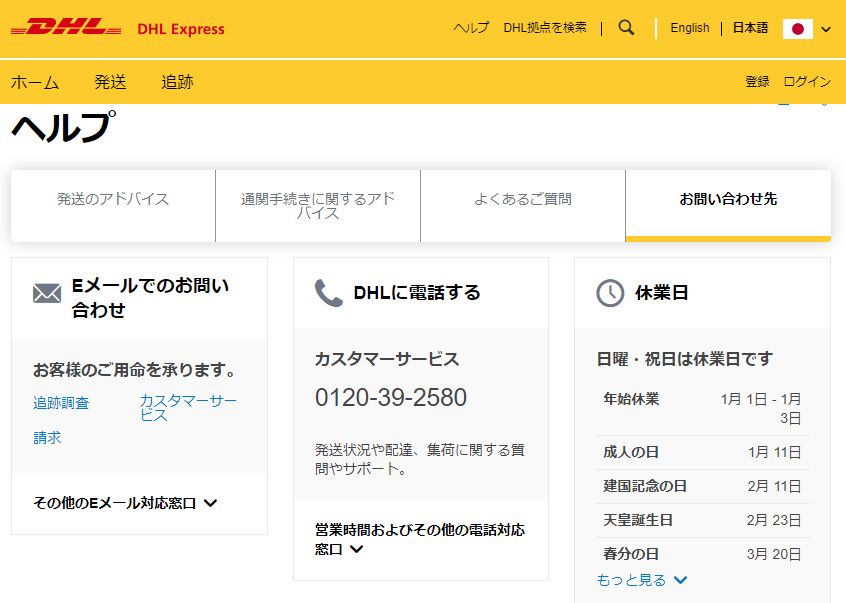Open 追跡調査 email link
This screenshot has height=603, width=846.
coord(61,403)
